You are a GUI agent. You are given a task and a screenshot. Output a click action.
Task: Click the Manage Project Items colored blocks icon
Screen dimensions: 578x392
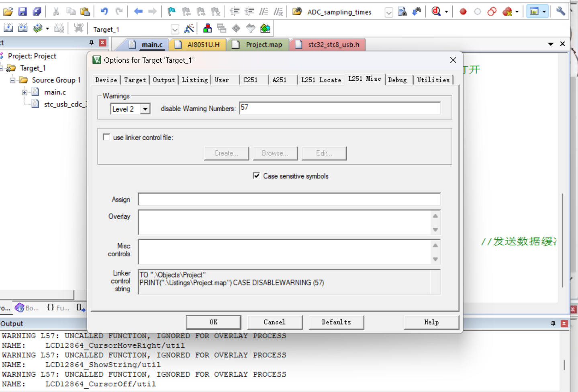coord(208,29)
